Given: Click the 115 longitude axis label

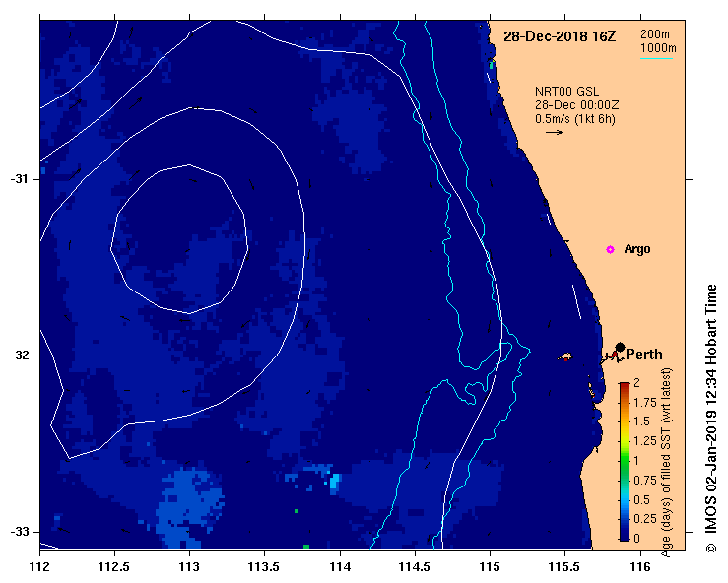Looking at the screenshot, I should (490, 567).
